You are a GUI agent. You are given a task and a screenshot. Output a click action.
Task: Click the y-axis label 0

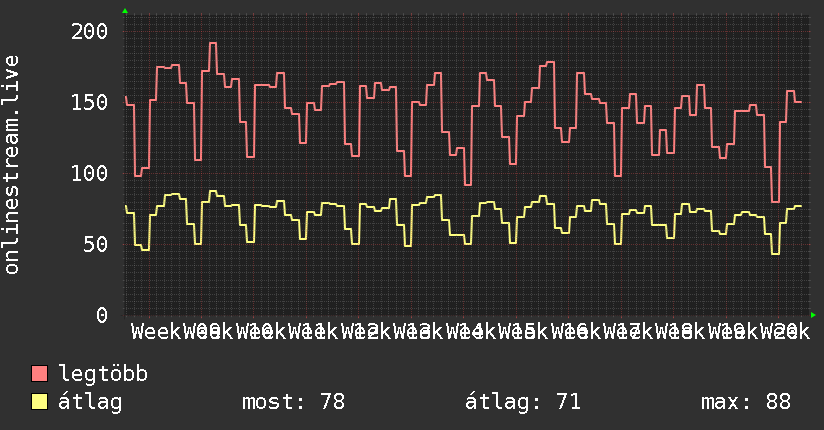point(102,315)
